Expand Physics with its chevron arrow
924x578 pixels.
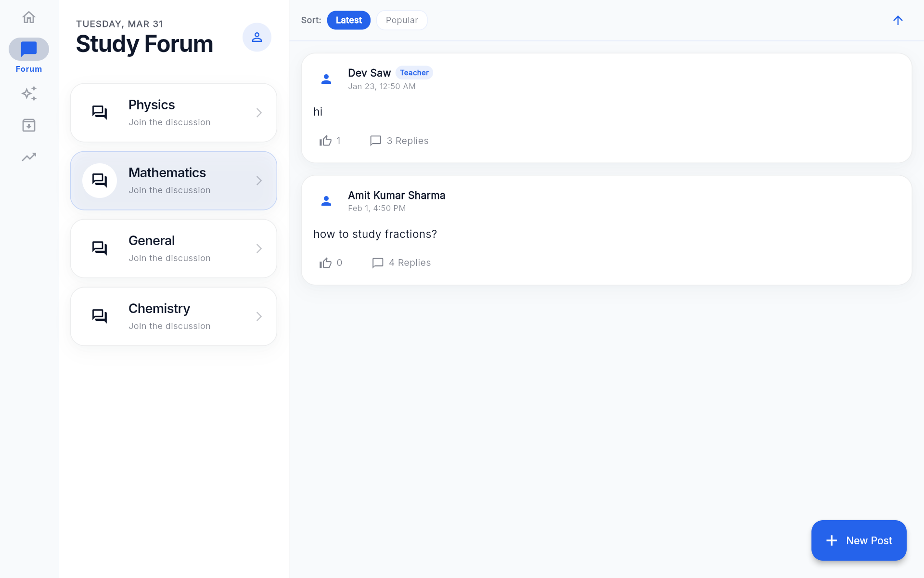pyautogui.click(x=259, y=113)
